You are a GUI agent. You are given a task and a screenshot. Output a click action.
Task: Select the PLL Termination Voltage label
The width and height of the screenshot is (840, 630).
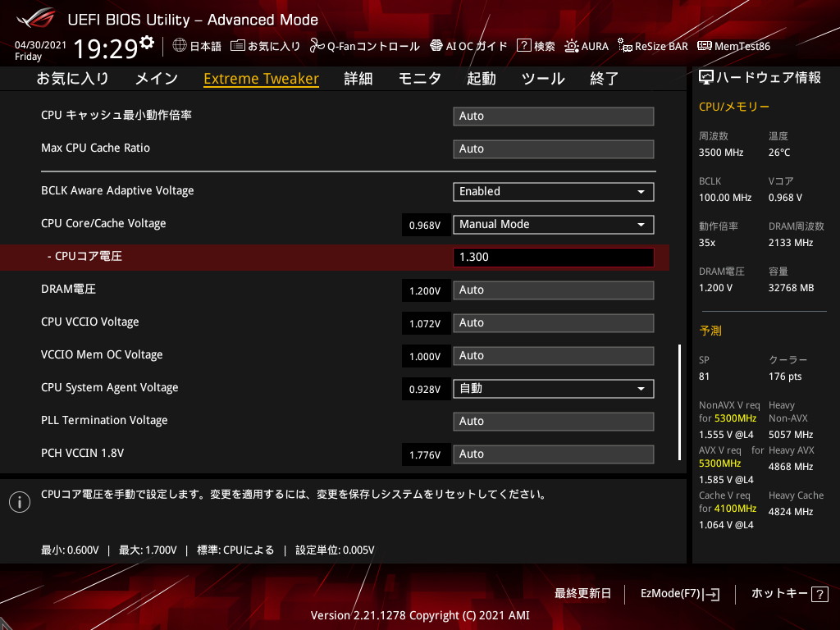coord(104,421)
